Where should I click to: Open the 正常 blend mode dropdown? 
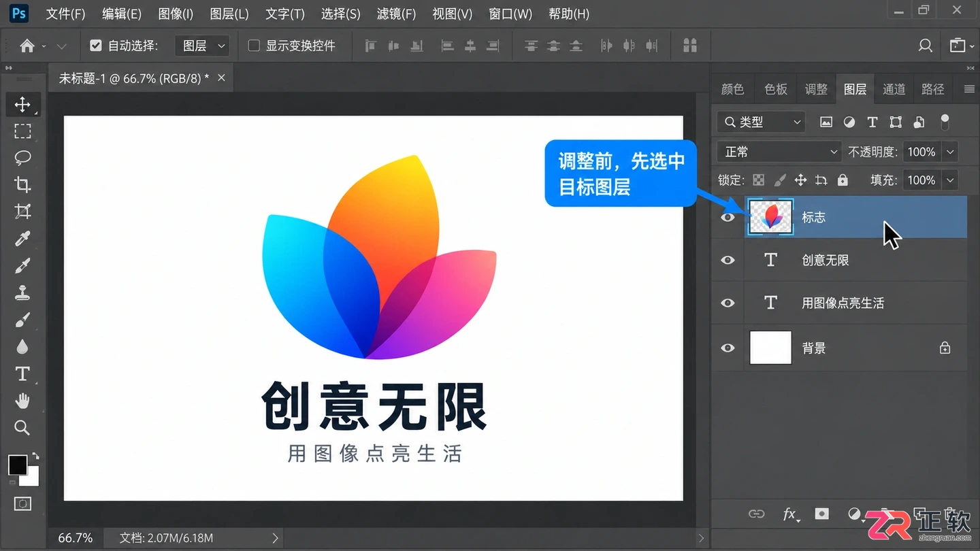(x=780, y=152)
